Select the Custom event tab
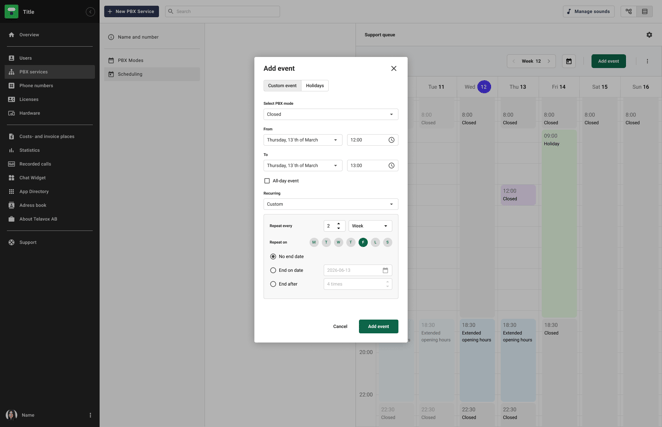The height and width of the screenshot is (427, 662). pyautogui.click(x=282, y=85)
